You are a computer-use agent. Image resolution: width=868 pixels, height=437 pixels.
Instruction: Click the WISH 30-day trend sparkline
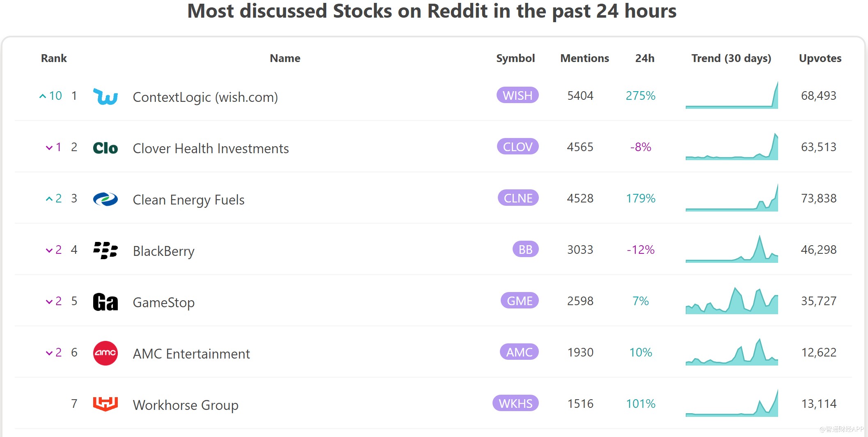732,96
